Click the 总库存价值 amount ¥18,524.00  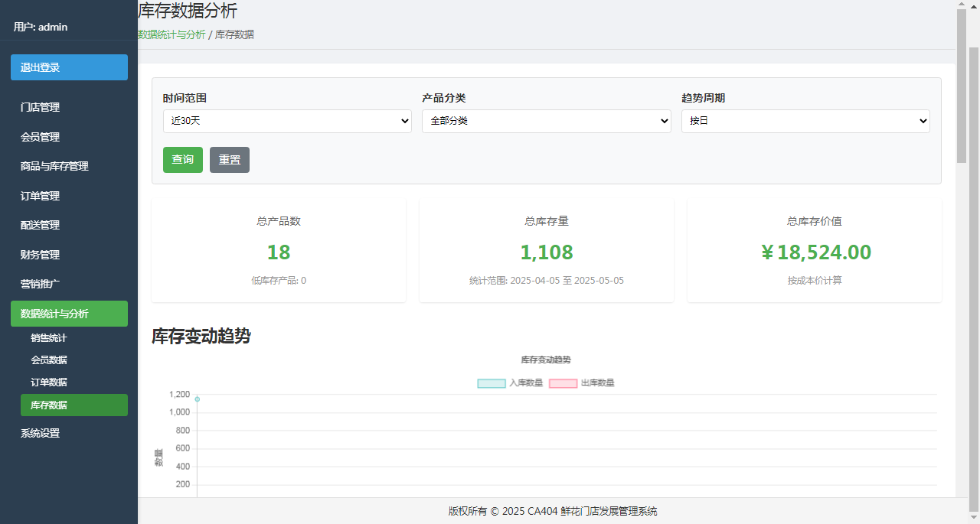[815, 252]
